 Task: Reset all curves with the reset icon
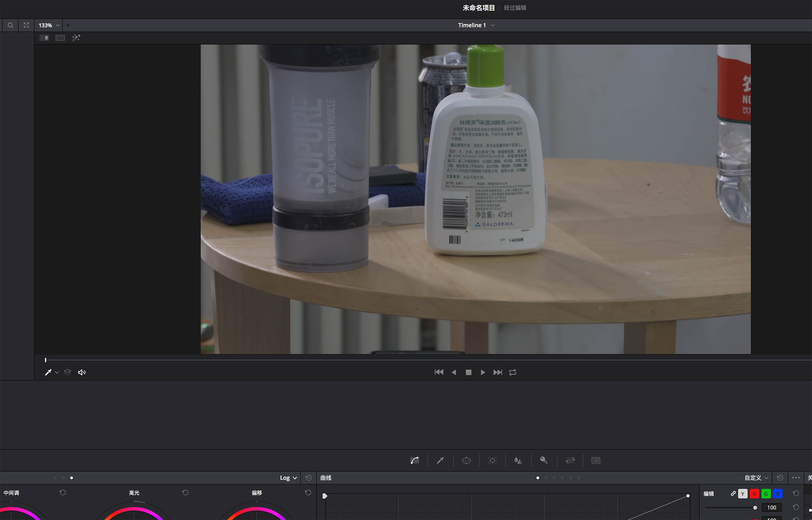(x=780, y=478)
